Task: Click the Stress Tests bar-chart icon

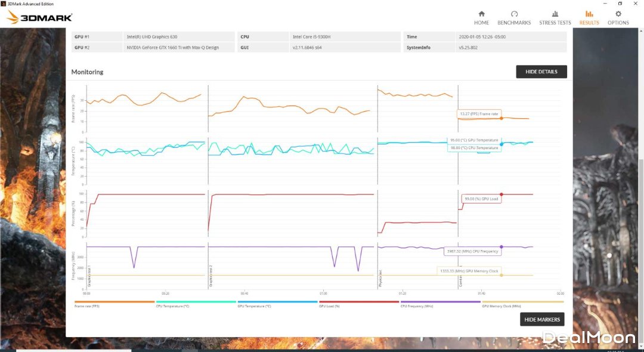Action: [x=555, y=14]
